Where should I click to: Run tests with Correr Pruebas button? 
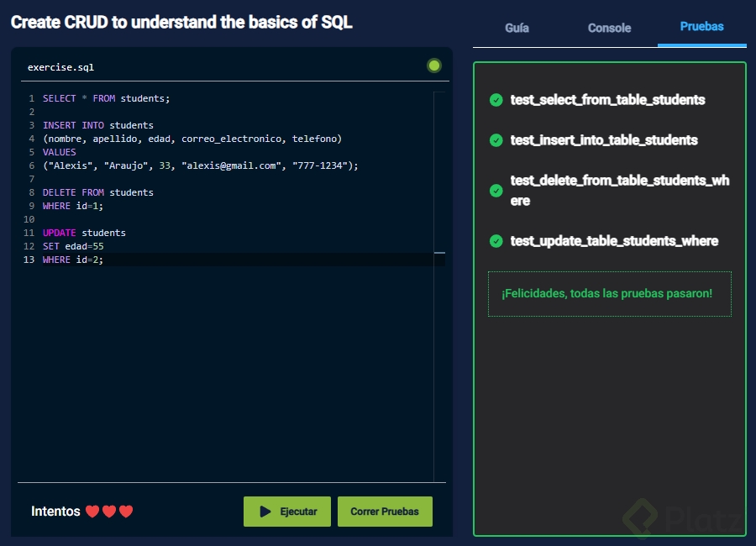click(385, 512)
